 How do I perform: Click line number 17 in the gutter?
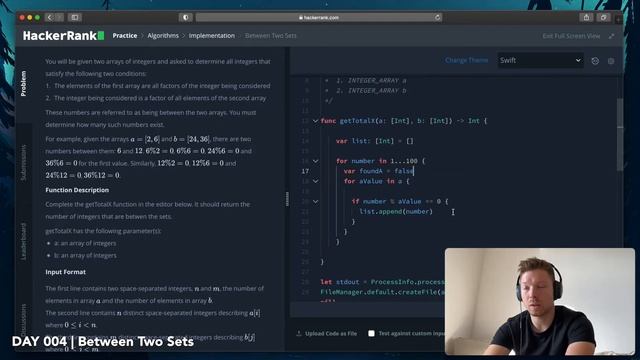(x=305, y=171)
